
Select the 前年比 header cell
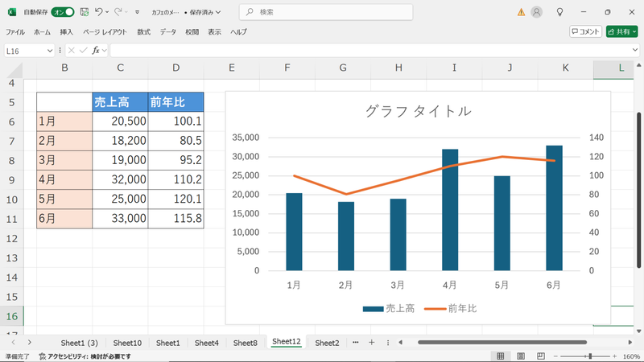pos(175,102)
